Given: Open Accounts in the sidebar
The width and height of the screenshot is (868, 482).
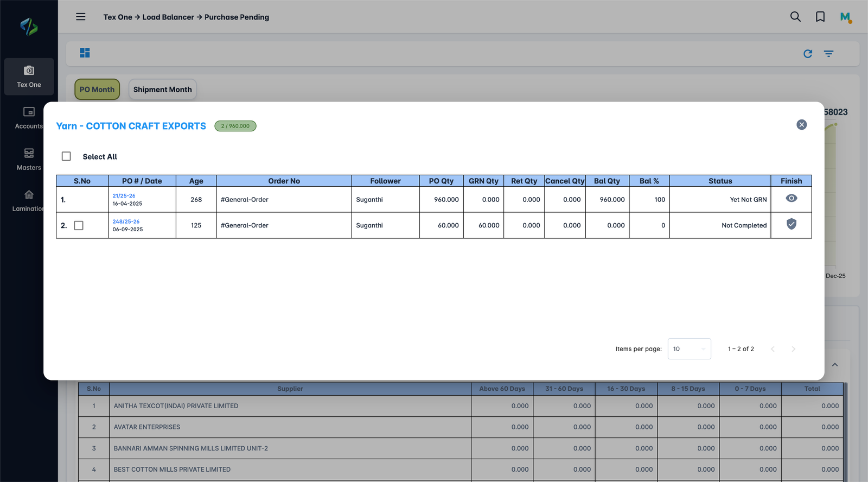Looking at the screenshot, I should click(29, 118).
